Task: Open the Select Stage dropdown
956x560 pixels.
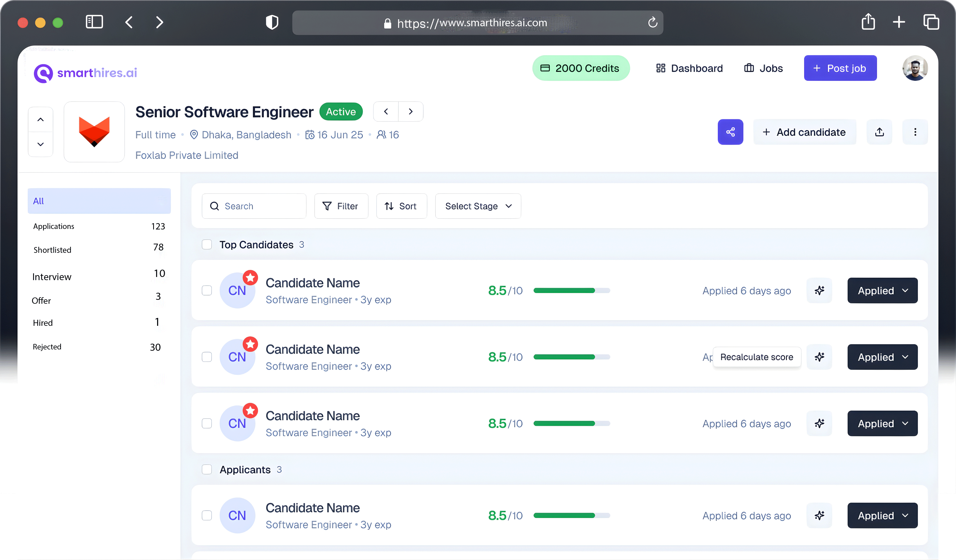Action: [x=478, y=206]
